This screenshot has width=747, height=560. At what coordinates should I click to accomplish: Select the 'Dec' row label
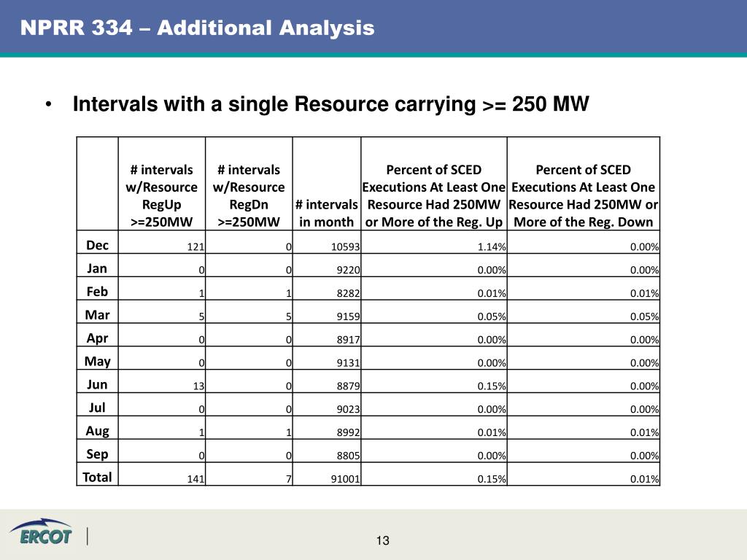click(x=97, y=245)
